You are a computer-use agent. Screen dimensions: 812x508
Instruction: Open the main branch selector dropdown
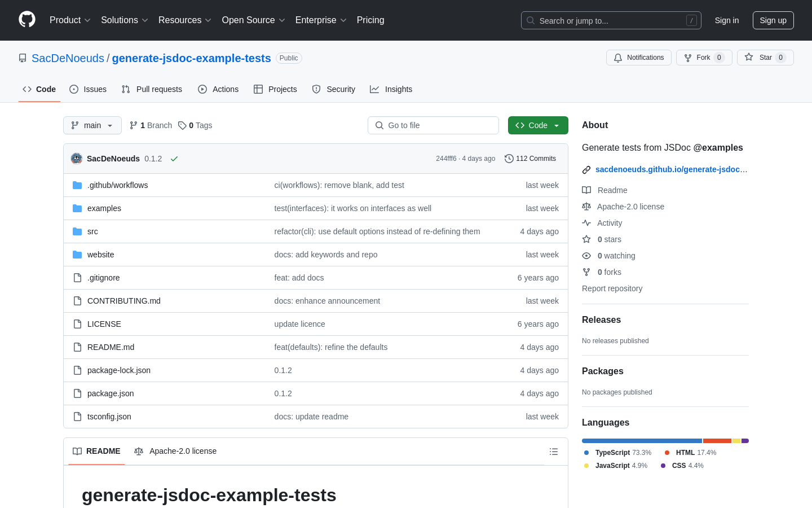pyautogui.click(x=92, y=125)
